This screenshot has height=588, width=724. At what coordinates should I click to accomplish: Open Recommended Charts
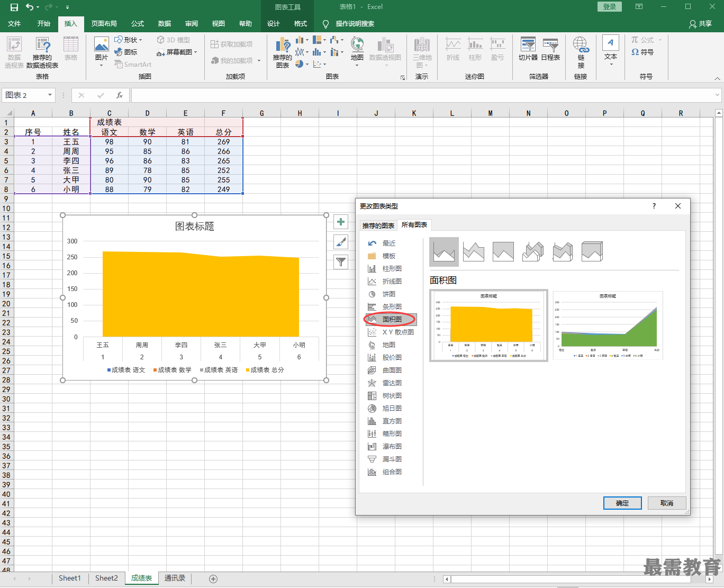283,52
